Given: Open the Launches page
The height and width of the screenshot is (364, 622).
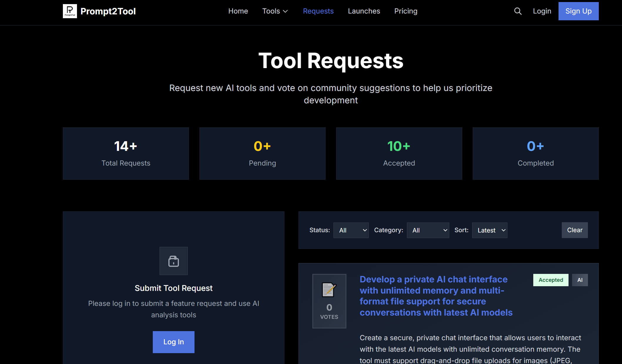Looking at the screenshot, I should (x=364, y=11).
